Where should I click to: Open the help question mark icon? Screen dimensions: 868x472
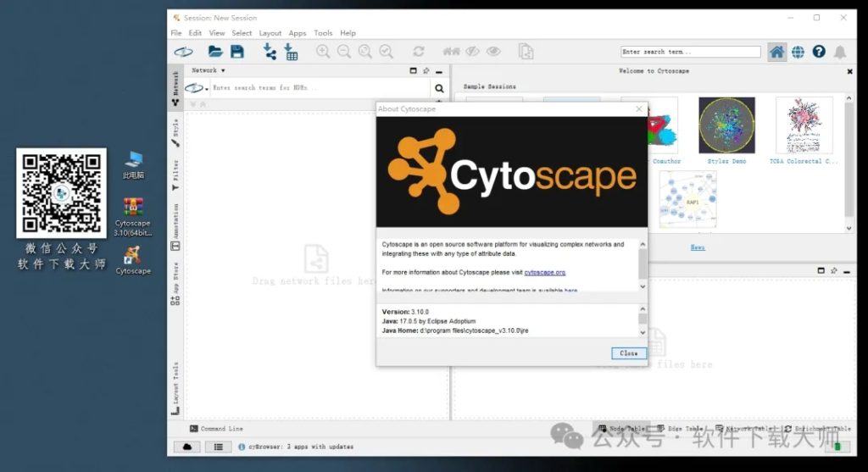(819, 52)
